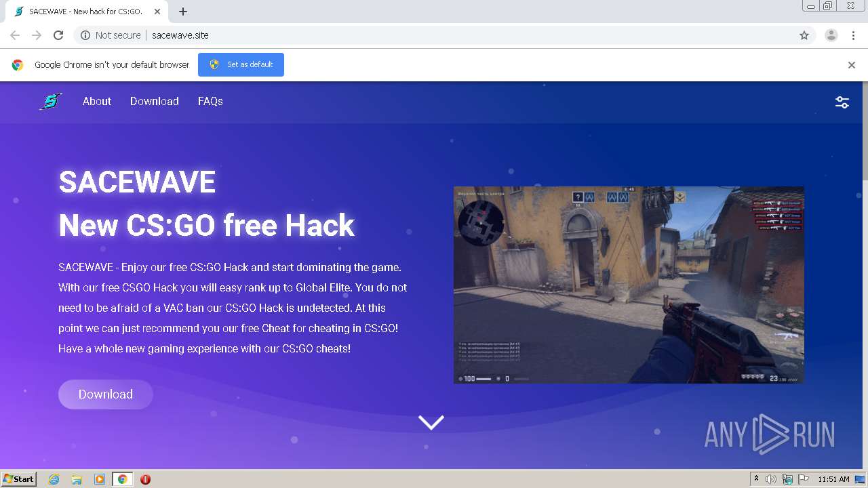Open the network tray icon
This screenshot has height=488, width=868.
click(787, 479)
